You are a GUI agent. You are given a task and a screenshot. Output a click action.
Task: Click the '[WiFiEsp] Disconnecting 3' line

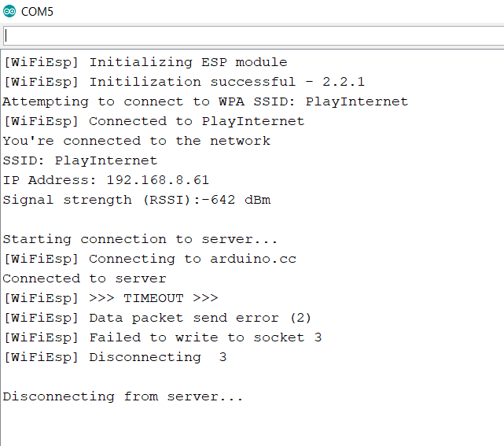pyautogui.click(x=115, y=357)
